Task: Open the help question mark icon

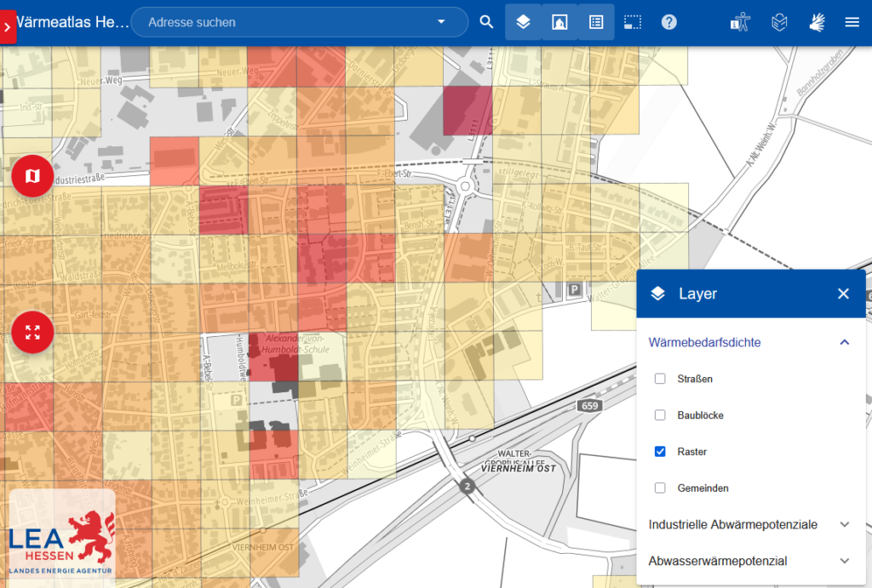Action: (x=669, y=22)
